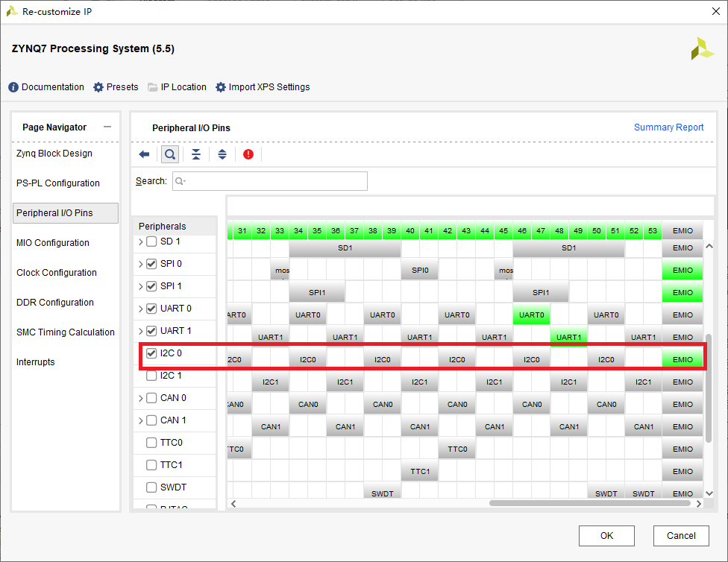Open Import XPS Settings gear item
The height and width of the screenshot is (562, 728).
[x=263, y=87]
